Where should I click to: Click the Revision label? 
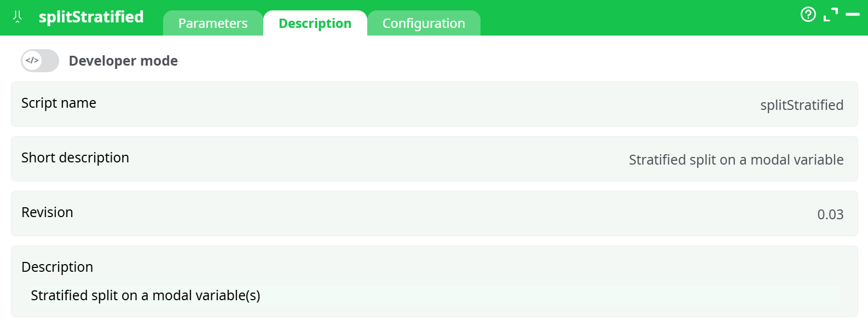(x=47, y=212)
